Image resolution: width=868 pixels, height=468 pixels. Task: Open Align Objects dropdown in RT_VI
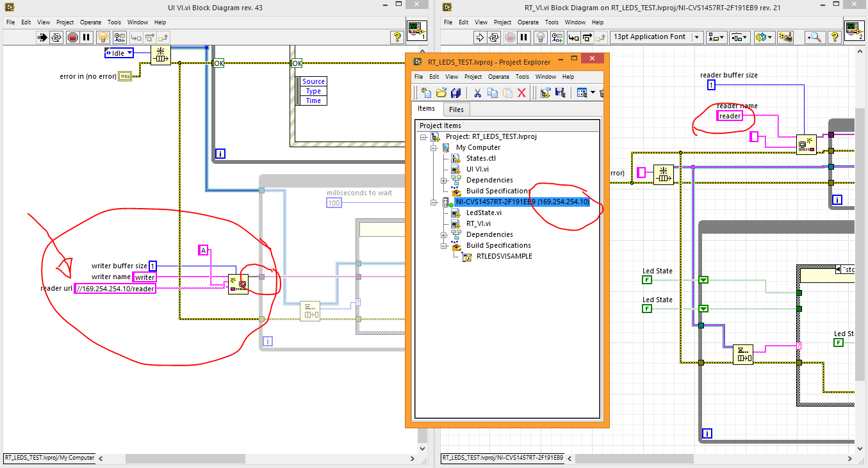tap(717, 37)
